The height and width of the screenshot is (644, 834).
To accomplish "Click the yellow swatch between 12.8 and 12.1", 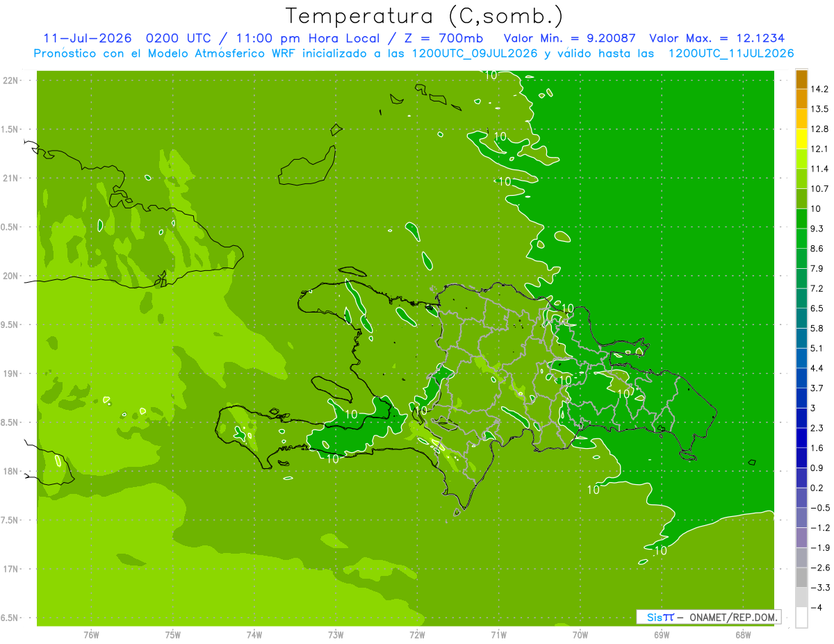I will 801,139.
